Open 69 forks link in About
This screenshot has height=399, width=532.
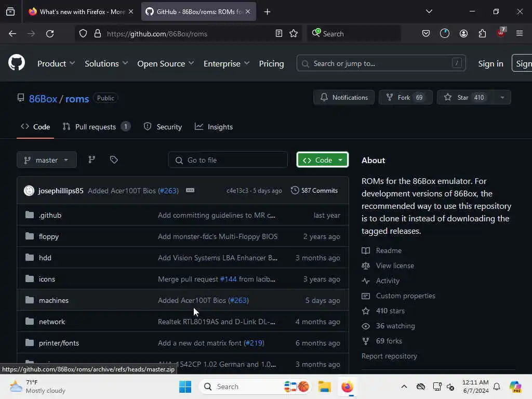coord(389,341)
